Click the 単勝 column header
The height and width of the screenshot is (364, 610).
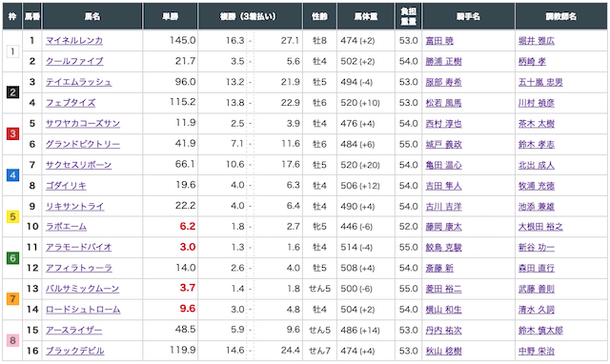point(170,16)
